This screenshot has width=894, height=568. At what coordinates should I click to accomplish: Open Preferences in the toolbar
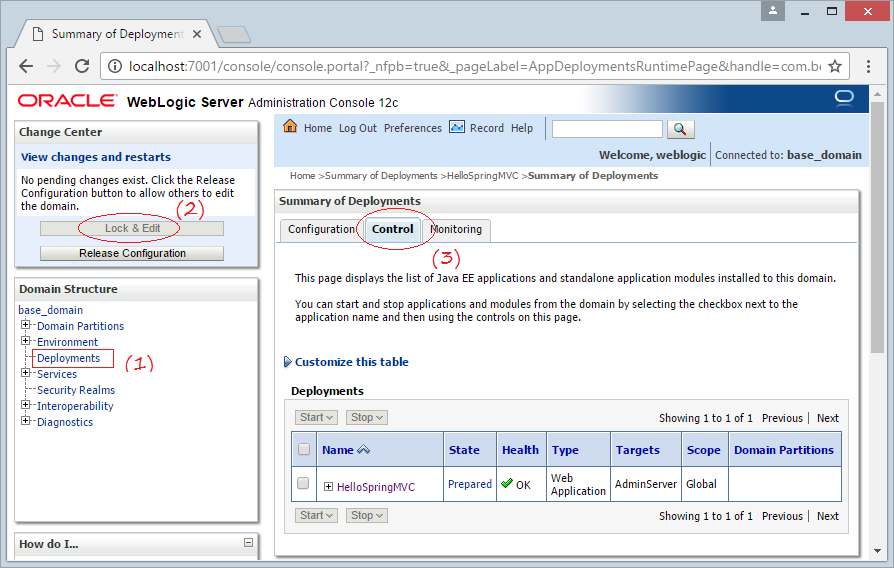pos(413,128)
